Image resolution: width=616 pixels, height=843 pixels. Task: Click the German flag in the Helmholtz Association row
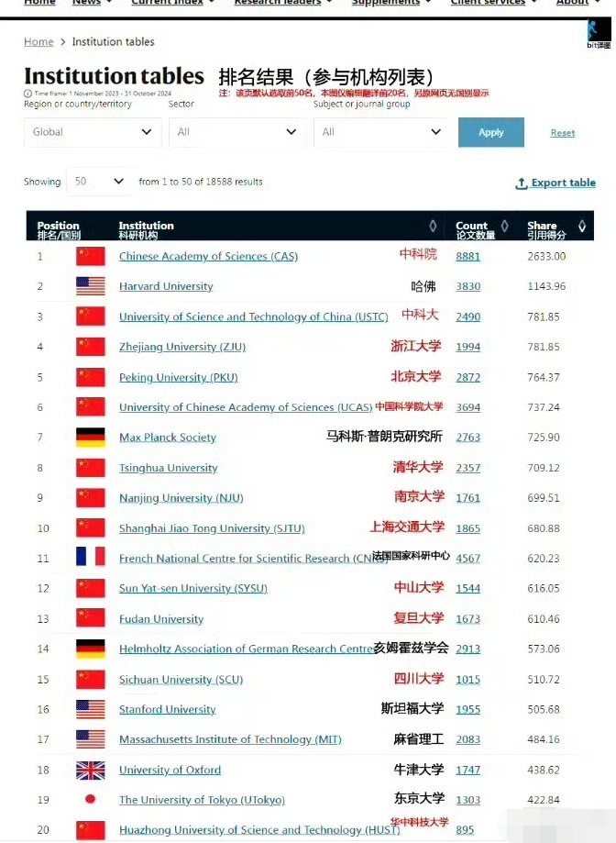pos(90,649)
